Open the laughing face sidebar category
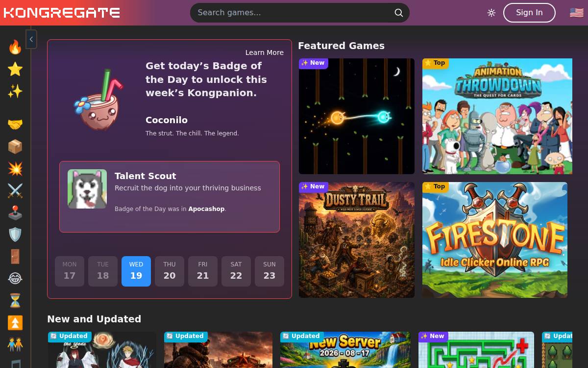Image resolution: width=588 pixels, height=368 pixels. click(15, 279)
